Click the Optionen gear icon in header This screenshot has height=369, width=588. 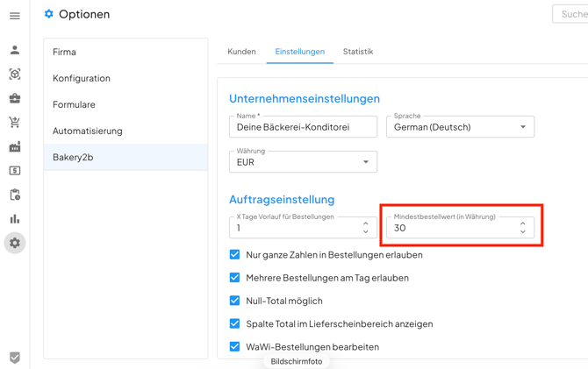pos(49,14)
